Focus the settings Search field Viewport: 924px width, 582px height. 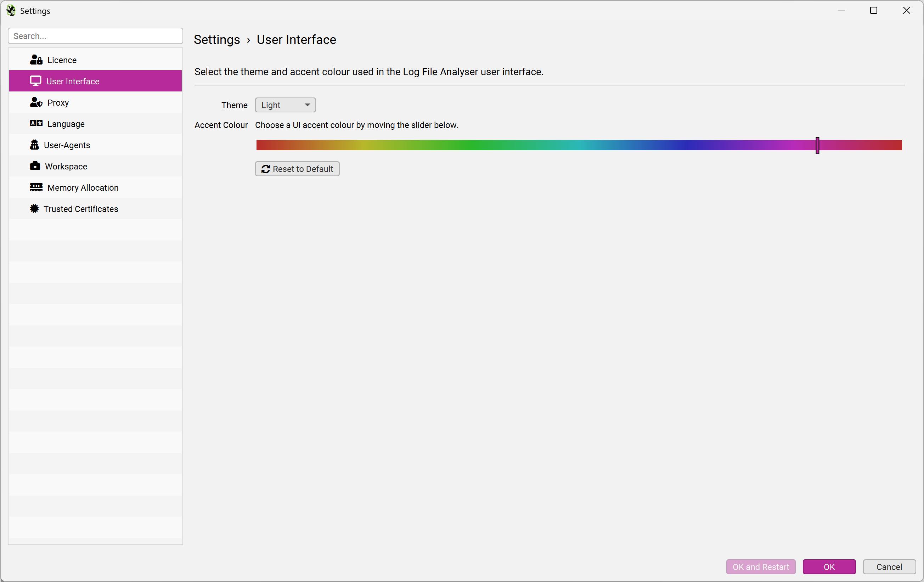[x=95, y=36]
